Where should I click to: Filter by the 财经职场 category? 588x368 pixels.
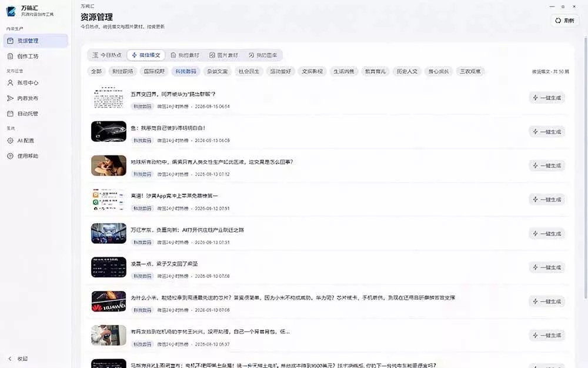(123, 71)
